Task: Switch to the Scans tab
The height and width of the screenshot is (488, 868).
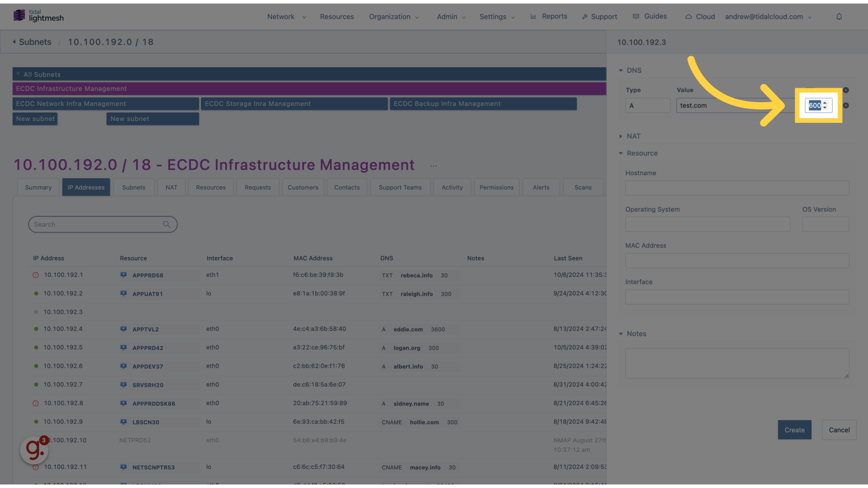Action: point(583,188)
